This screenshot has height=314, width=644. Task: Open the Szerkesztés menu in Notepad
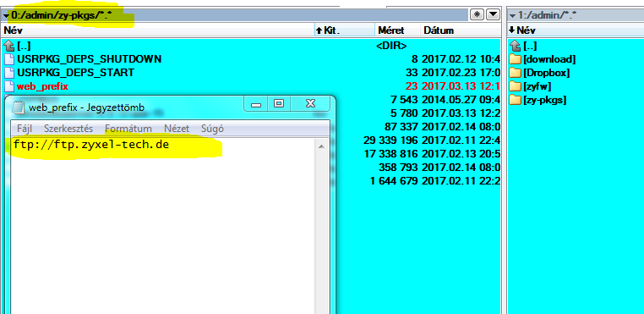click(x=68, y=129)
